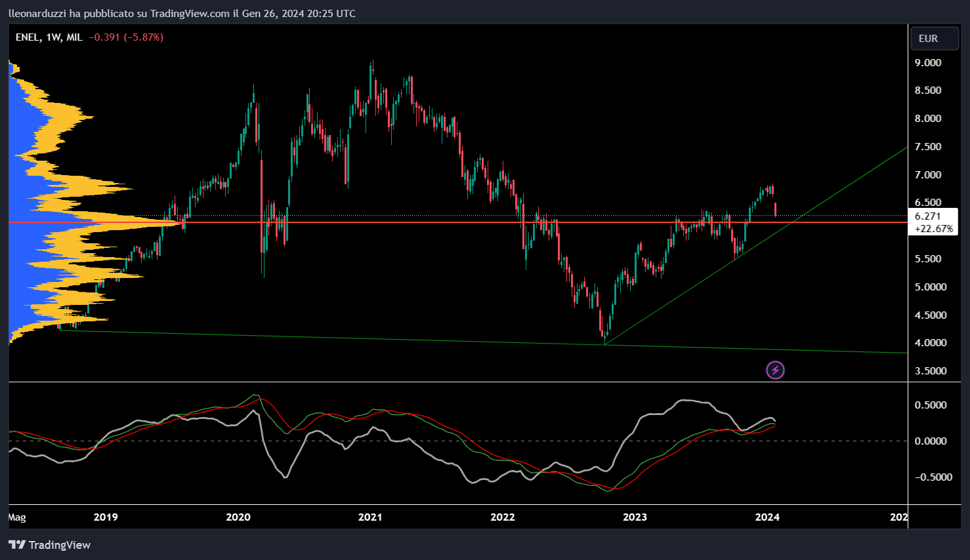
Task: Click the 4.5000 price axis label
Action: point(931,315)
